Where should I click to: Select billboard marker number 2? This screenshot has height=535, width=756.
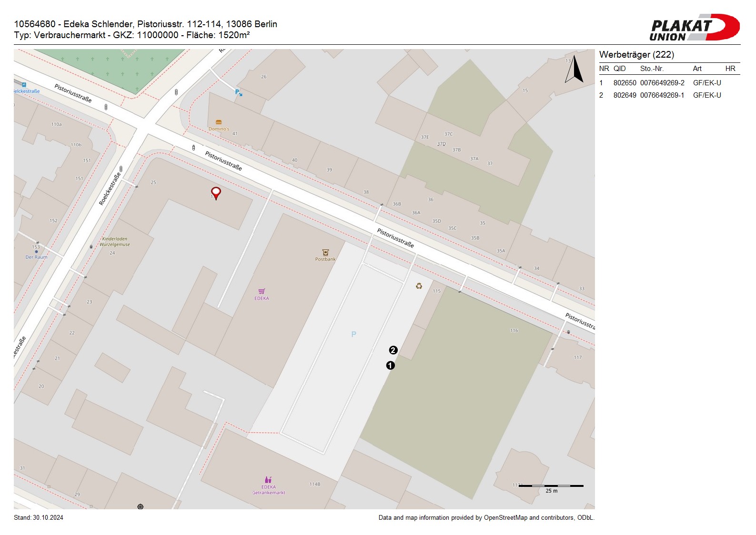click(393, 350)
